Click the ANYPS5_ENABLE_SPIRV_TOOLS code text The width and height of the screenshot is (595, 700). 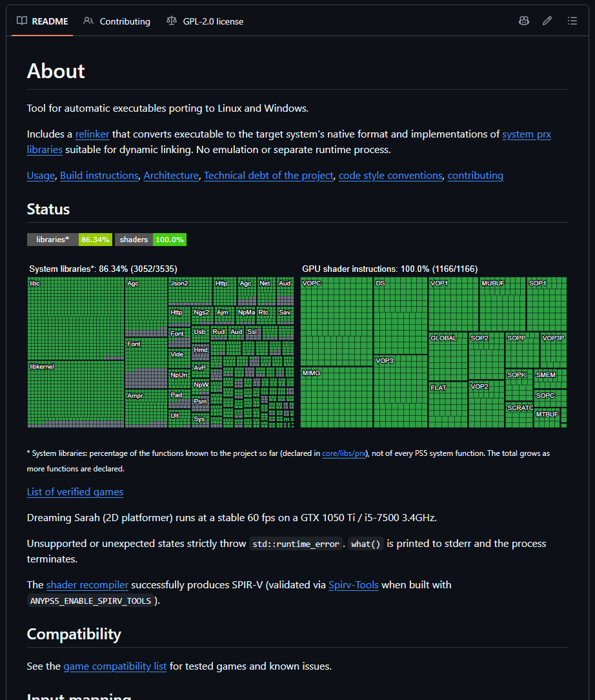click(x=90, y=601)
